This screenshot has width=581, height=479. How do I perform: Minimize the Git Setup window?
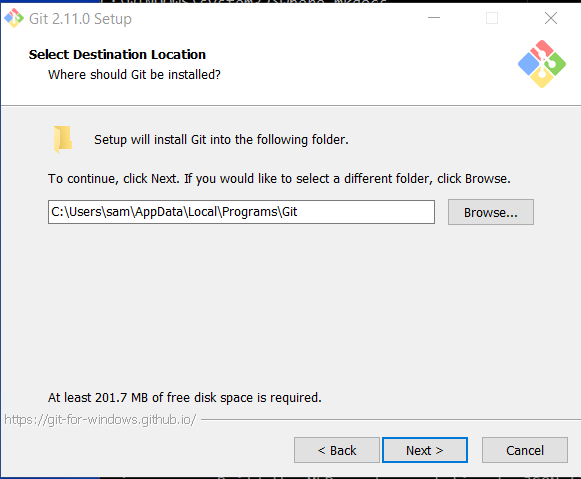click(434, 18)
